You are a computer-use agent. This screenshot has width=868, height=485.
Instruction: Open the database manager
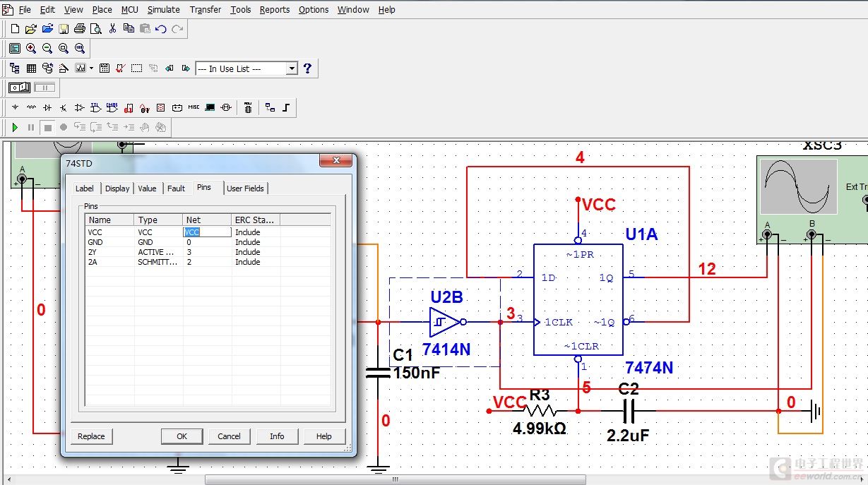click(x=47, y=68)
